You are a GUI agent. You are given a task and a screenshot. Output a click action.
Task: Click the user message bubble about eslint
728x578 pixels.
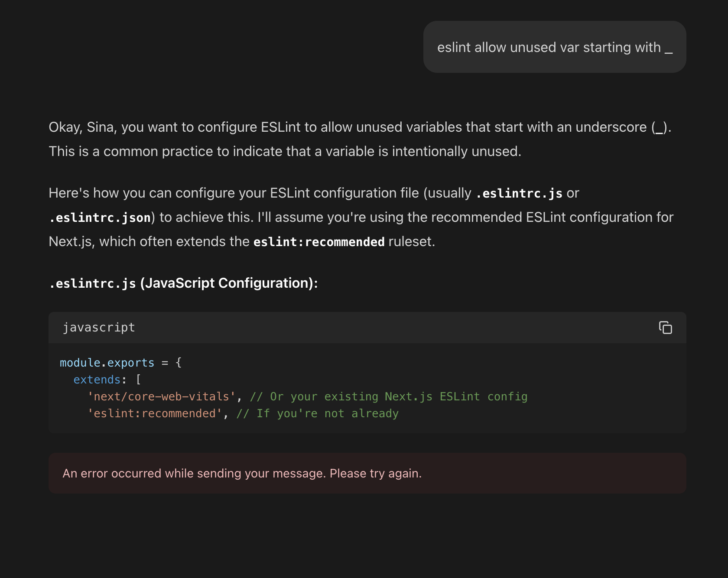[x=554, y=47]
